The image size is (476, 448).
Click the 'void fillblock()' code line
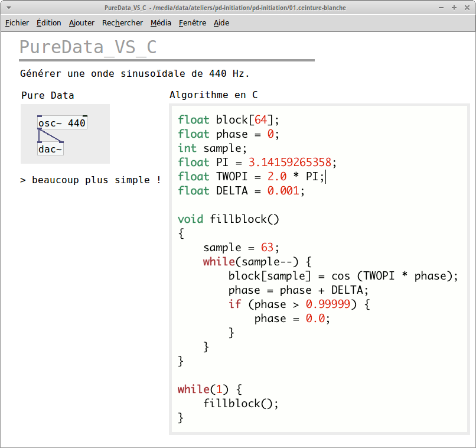[229, 219]
